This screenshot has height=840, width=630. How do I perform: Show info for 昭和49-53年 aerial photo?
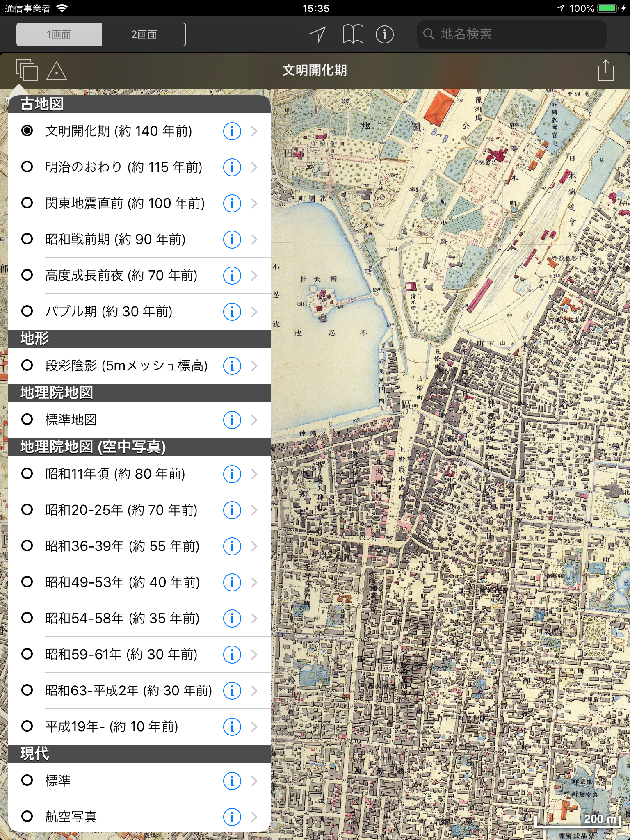pyautogui.click(x=232, y=582)
